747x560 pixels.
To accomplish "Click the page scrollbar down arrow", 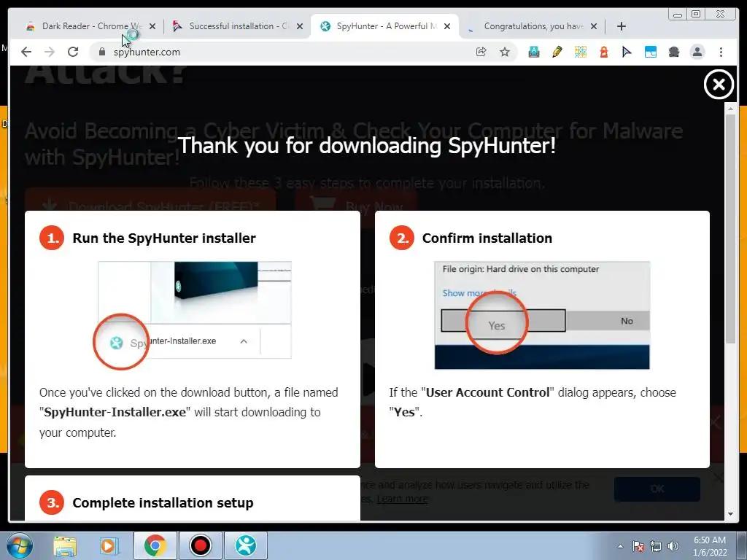I will pyautogui.click(x=730, y=514).
